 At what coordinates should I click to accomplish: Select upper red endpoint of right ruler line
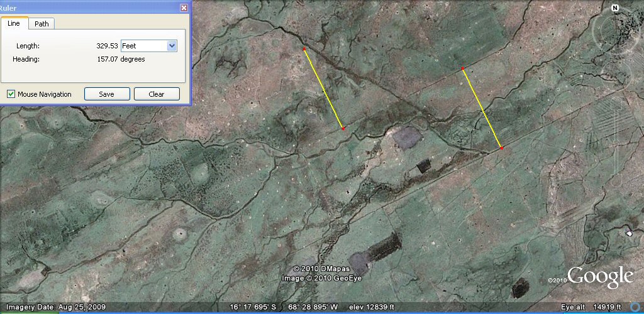(x=462, y=68)
